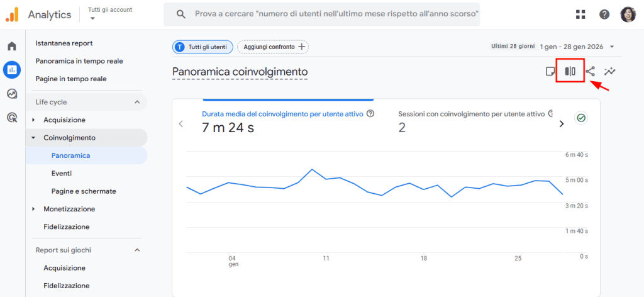The width and height of the screenshot is (644, 297).
Task: Click the Ultimi 28 giorni label
Action: coord(513,47)
